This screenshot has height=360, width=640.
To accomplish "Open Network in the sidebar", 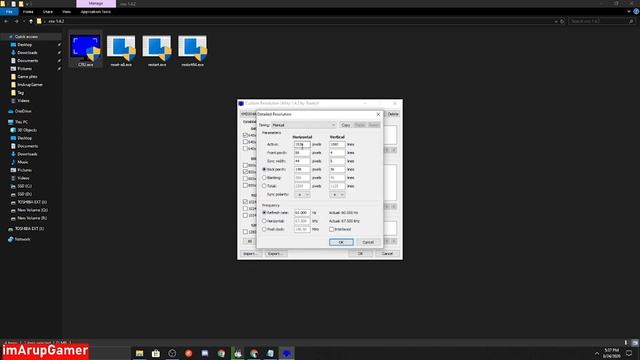I will [22, 239].
